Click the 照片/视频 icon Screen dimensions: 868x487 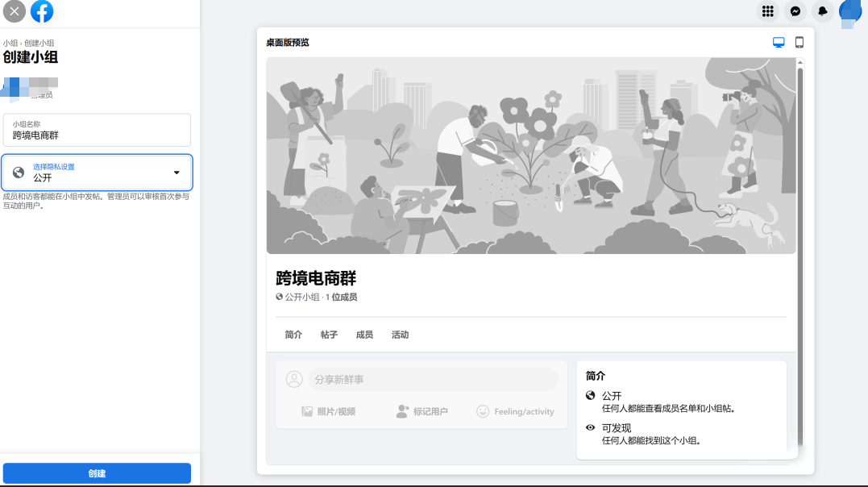pos(307,411)
